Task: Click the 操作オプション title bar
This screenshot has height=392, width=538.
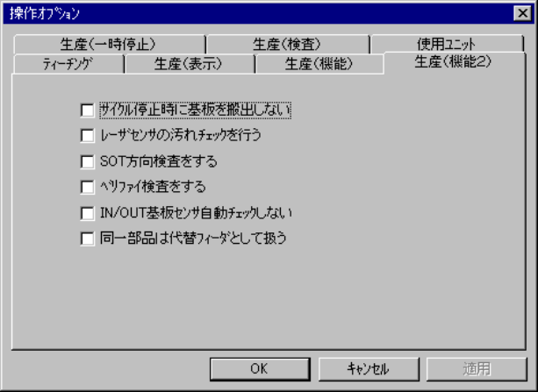Action: pyautogui.click(x=257, y=14)
